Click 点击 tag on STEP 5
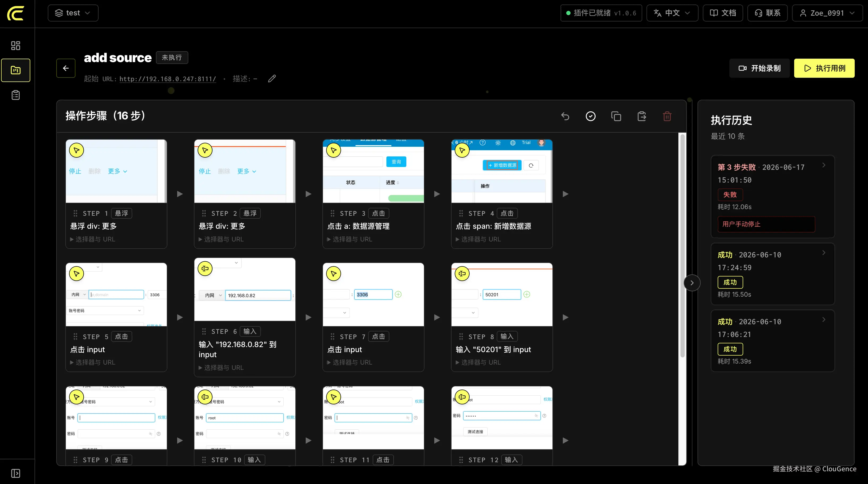 tap(121, 336)
